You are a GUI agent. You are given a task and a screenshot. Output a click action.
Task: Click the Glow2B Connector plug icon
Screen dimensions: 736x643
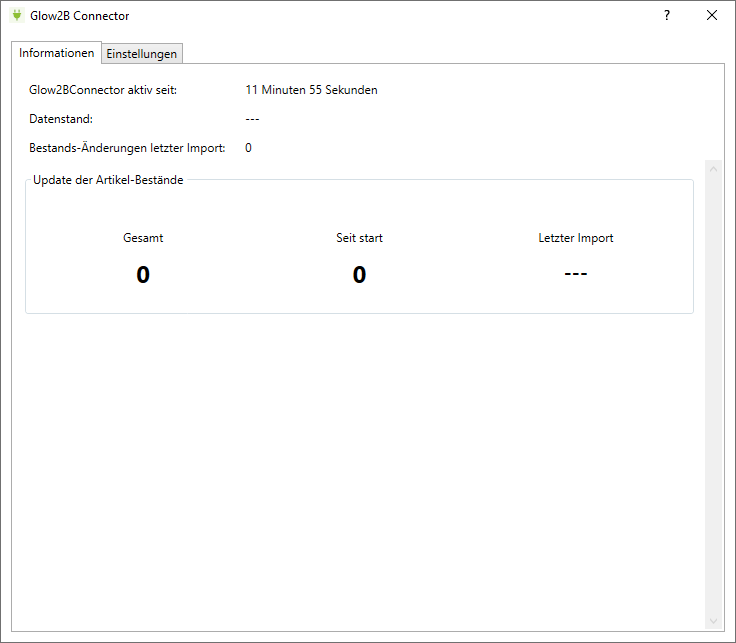coord(16,16)
